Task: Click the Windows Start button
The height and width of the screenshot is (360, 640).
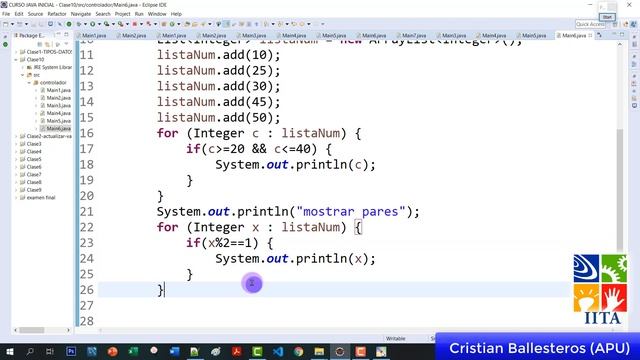Action: tap(9, 351)
